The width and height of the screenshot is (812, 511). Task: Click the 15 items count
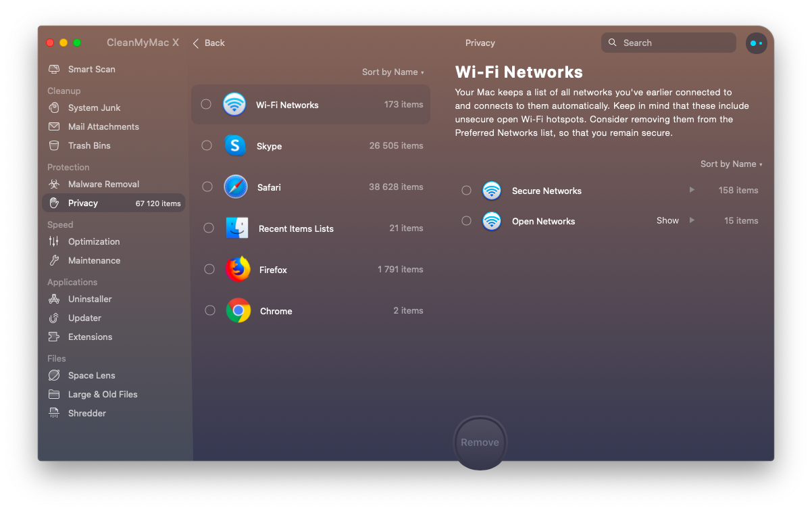[x=741, y=220]
